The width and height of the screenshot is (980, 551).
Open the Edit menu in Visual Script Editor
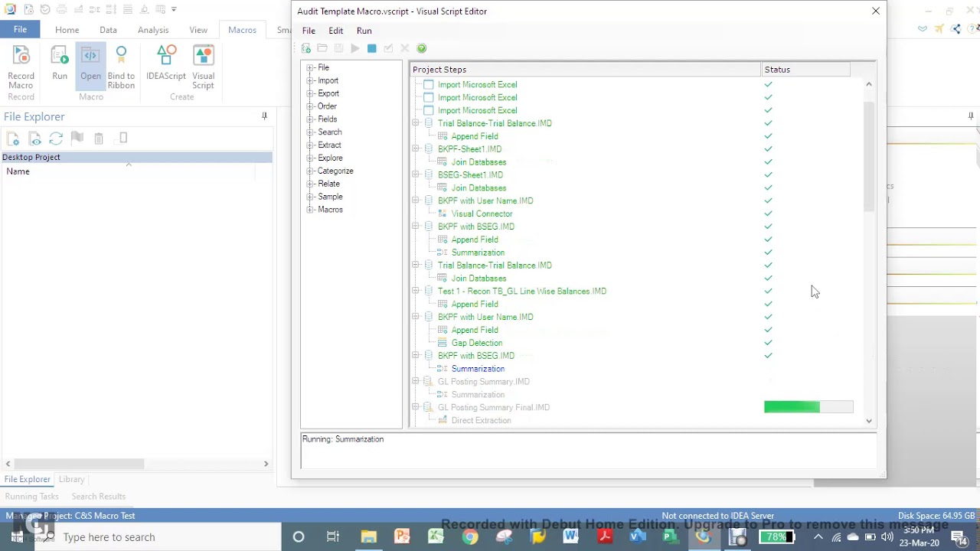[336, 31]
